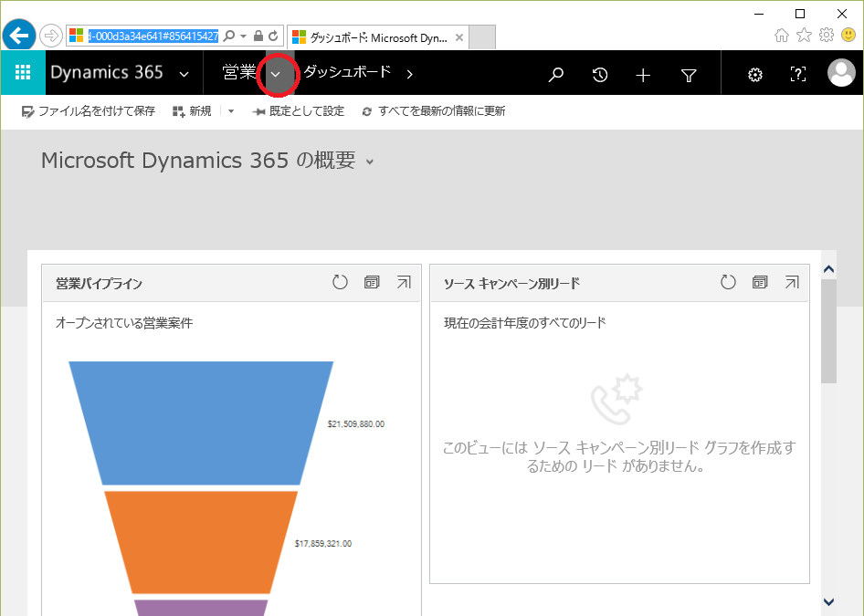Click the dashboard vertical scrollbar thumb
864x616 pixels.
click(828, 331)
